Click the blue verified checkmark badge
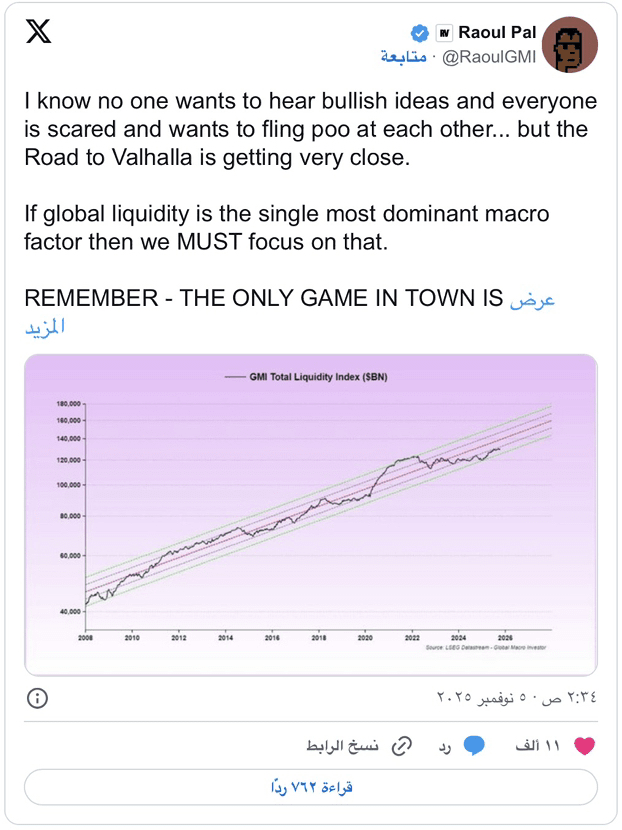 click(x=420, y=33)
